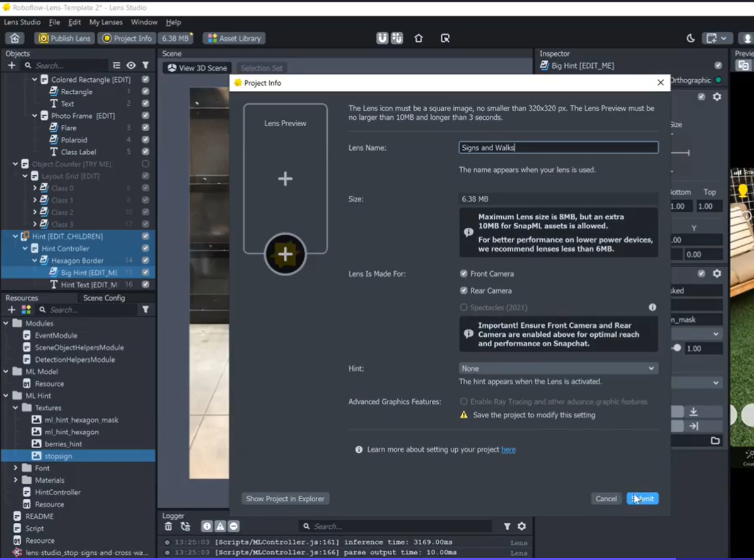
Task: Toggle the Objects panel eye visibility icon
Action: click(x=130, y=66)
